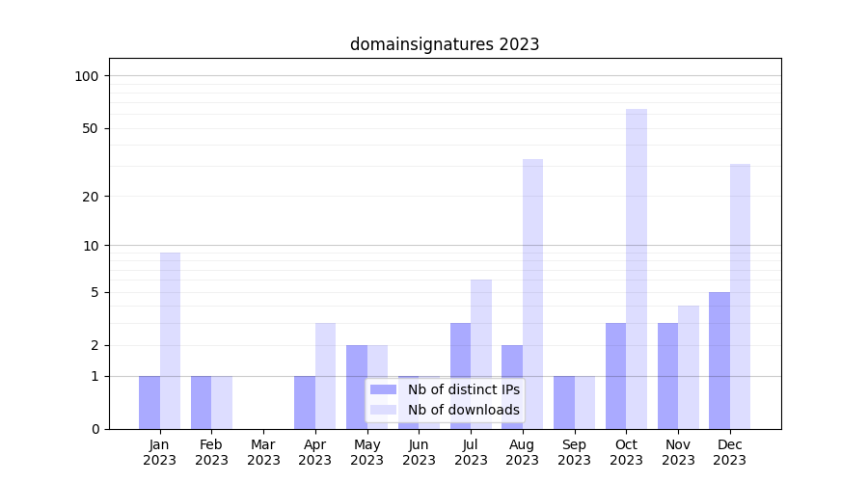Click the chart title "domainsignatures 2023"
The image size is (868, 482).
pyautogui.click(x=444, y=44)
